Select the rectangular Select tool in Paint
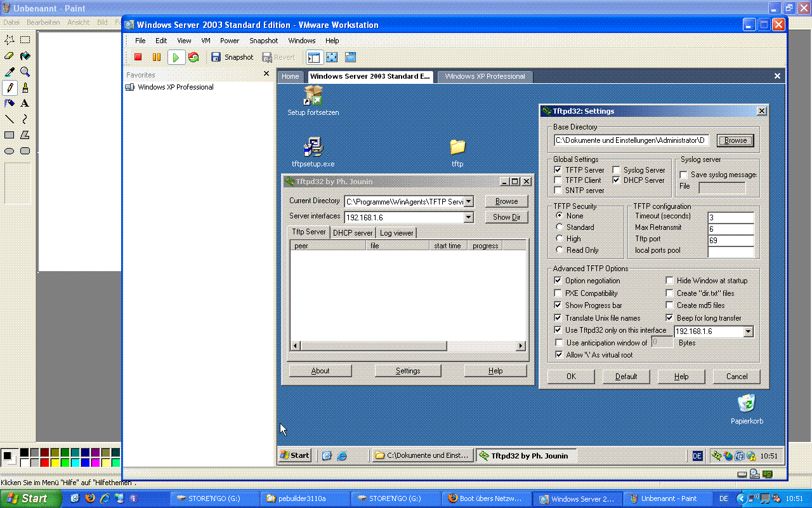The height and width of the screenshot is (508, 812). [x=25, y=40]
